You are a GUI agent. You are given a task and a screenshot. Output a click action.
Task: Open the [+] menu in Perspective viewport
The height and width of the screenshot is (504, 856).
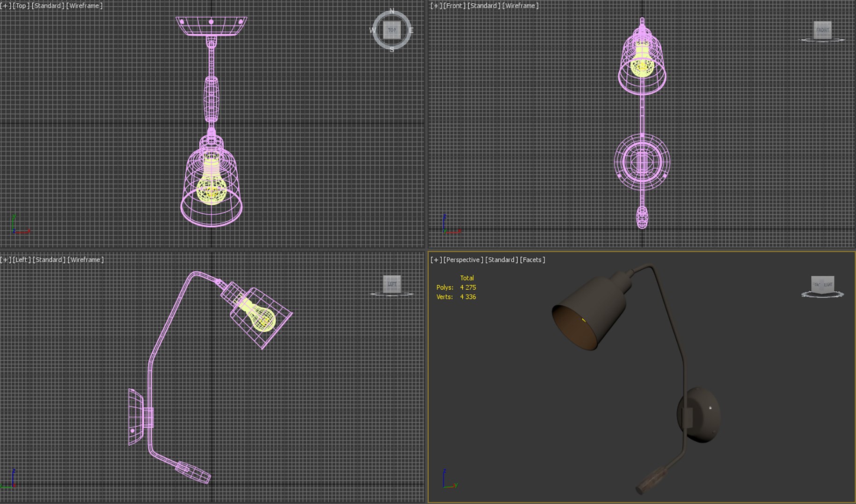pos(436,259)
